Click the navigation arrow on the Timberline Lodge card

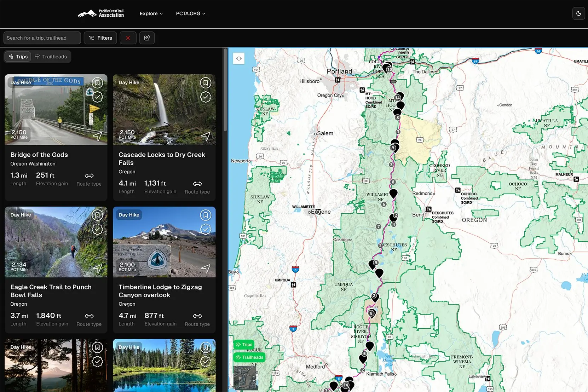206,269
